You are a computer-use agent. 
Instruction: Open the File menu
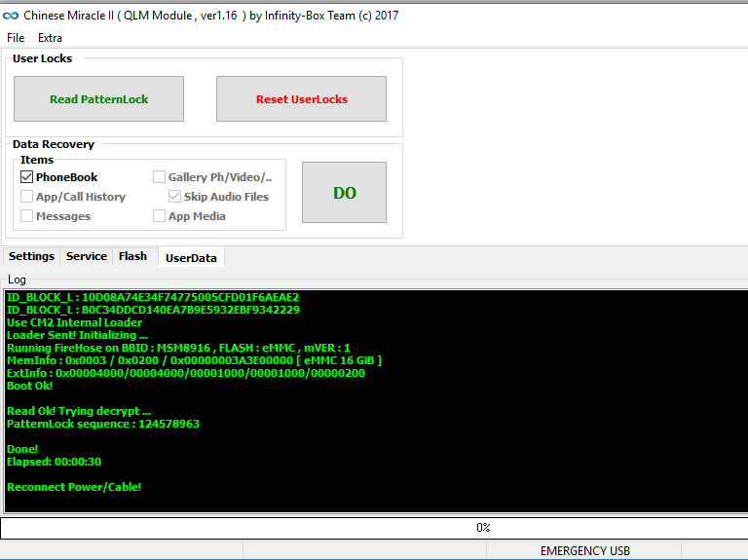tap(16, 38)
